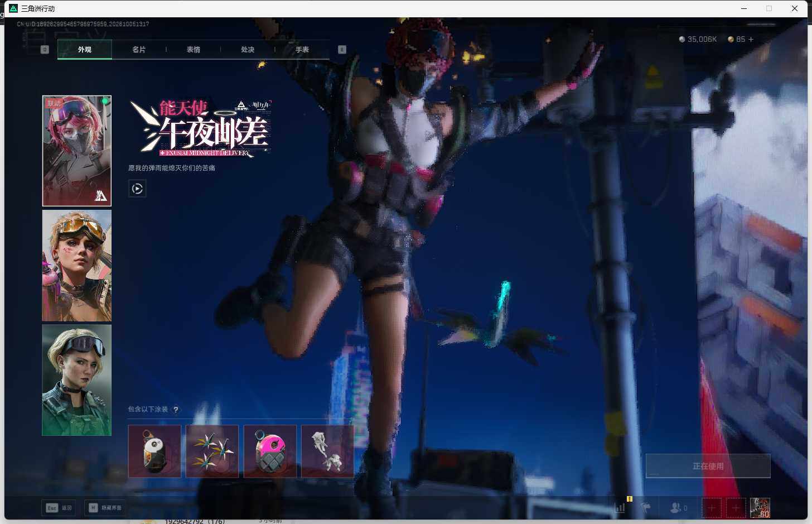
Task: Open the signal bars network status icon
Action: (x=620, y=508)
